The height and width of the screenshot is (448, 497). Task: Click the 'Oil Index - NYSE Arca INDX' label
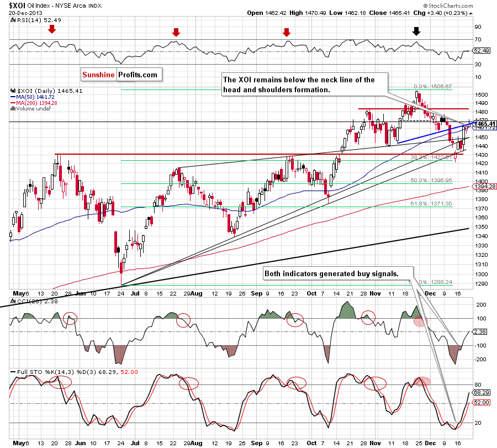pyautogui.click(x=65, y=6)
